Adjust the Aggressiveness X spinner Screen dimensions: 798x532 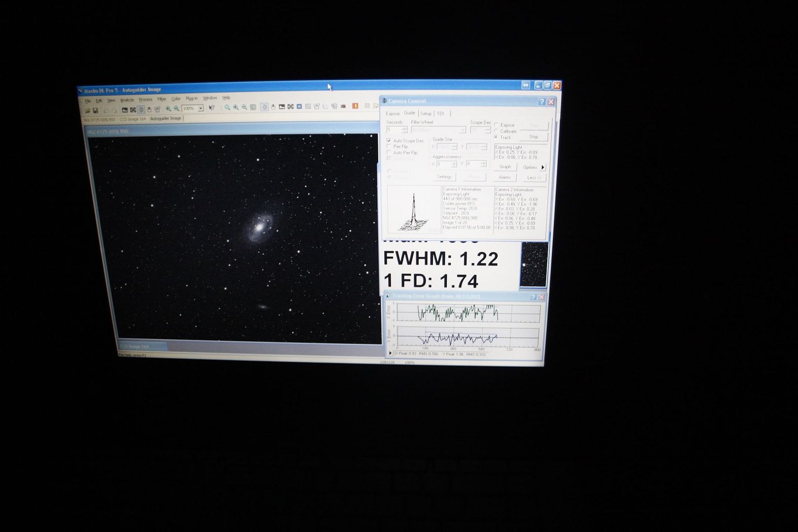click(447, 164)
